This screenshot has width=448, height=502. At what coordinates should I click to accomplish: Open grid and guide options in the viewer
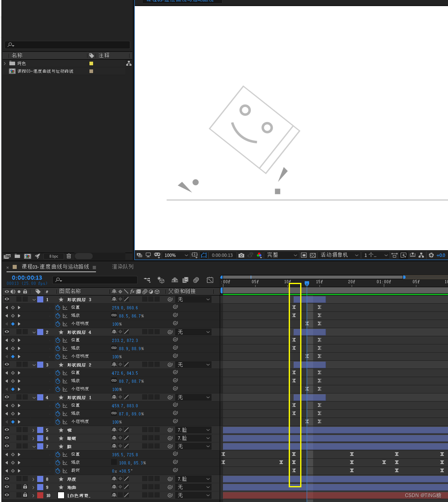(195, 255)
